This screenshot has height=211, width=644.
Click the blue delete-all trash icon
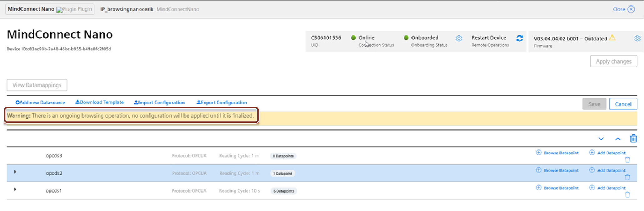click(633, 138)
